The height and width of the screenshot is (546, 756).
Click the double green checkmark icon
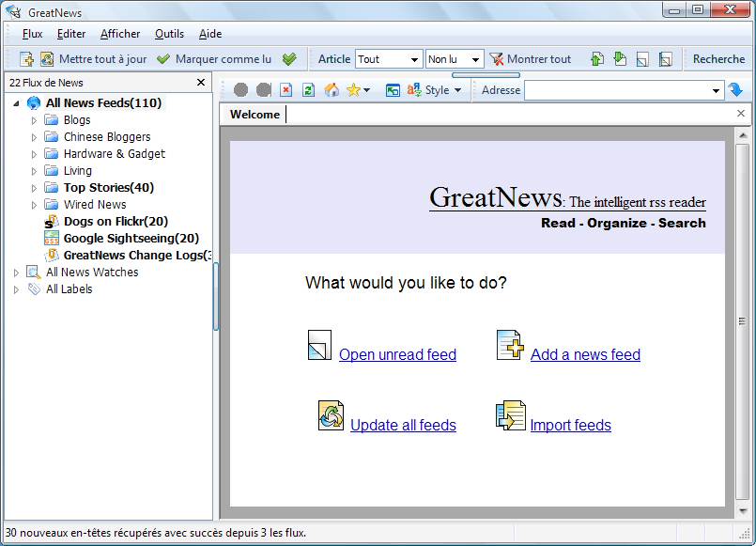[289, 59]
